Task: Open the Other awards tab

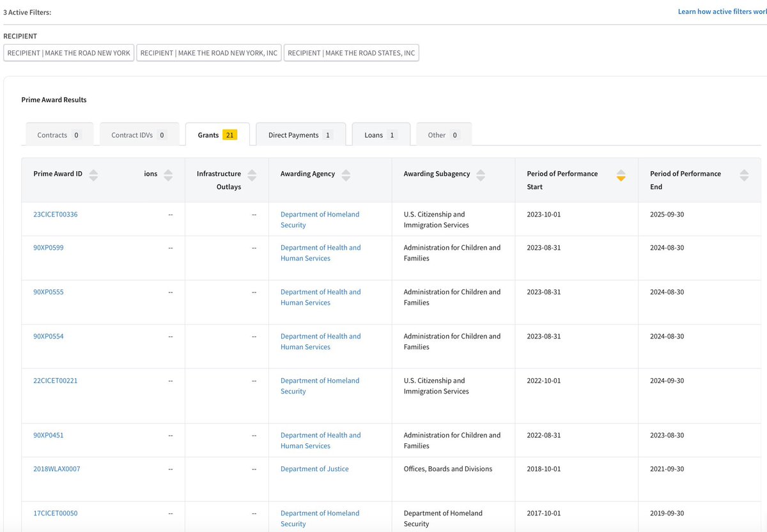Action: [444, 135]
